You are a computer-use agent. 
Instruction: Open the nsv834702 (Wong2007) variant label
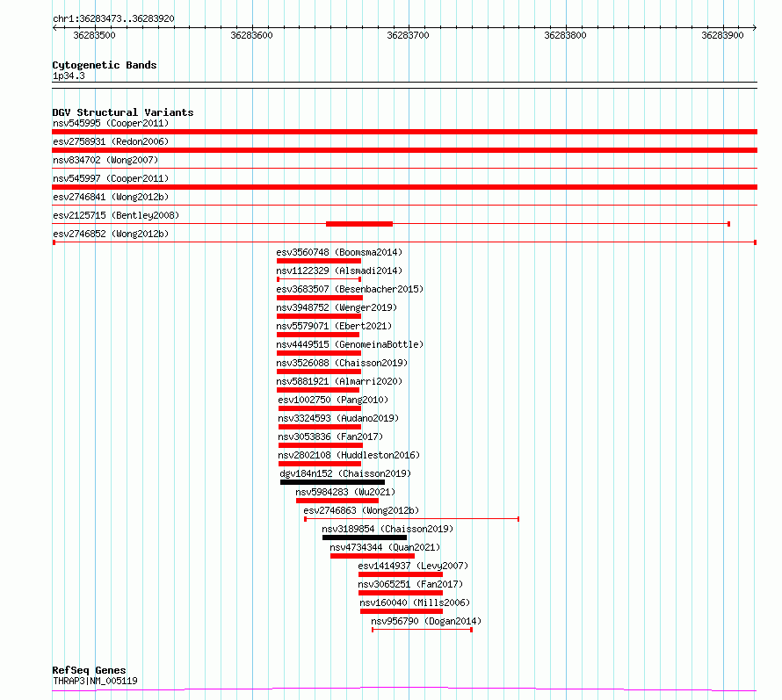(105, 160)
